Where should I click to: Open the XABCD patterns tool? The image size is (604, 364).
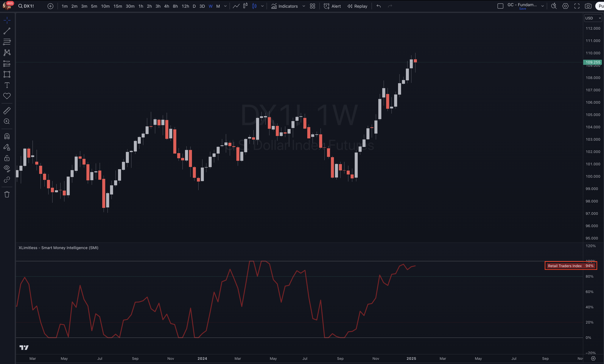click(7, 52)
